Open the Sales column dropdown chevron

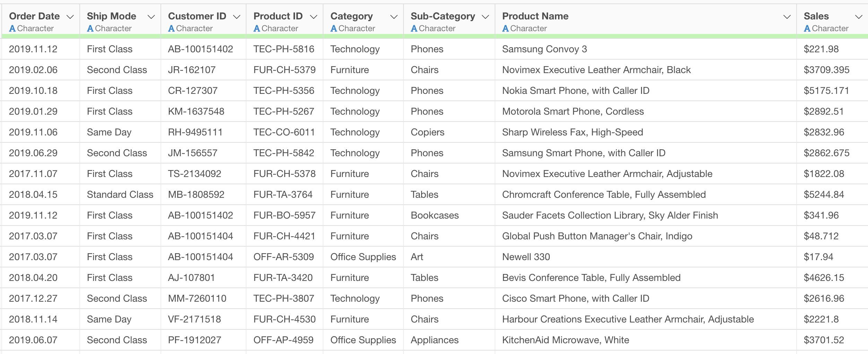point(859,17)
